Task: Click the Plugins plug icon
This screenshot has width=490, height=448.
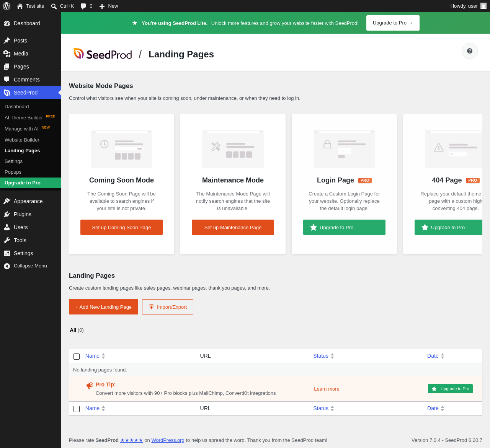Action: click(7, 214)
